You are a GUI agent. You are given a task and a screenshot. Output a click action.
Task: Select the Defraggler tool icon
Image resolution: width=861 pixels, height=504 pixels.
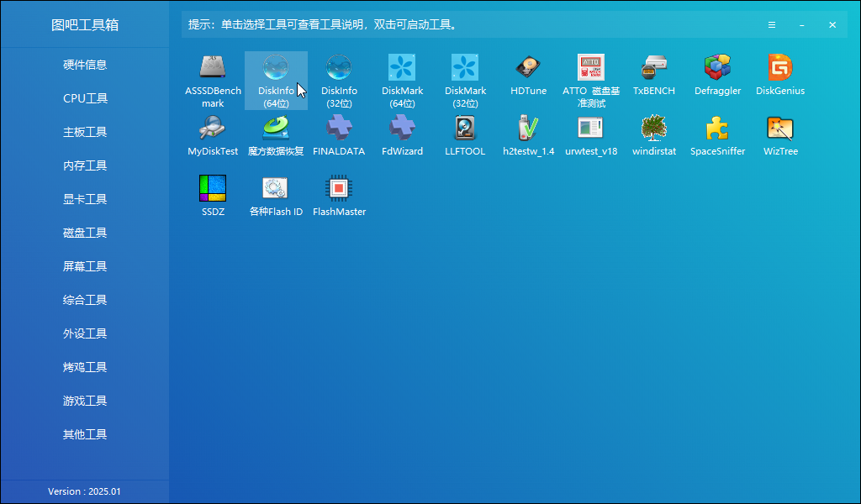(x=718, y=67)
